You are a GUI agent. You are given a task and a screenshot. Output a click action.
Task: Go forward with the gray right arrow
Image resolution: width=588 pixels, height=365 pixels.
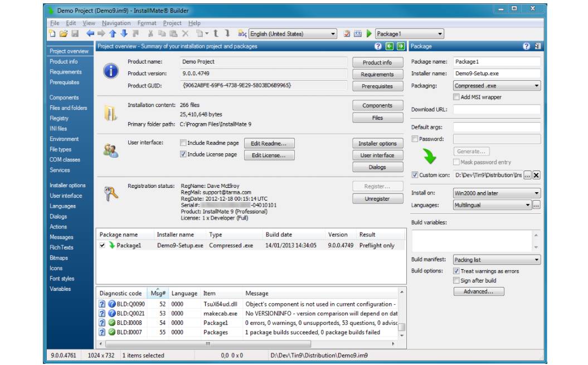point(101,34)
